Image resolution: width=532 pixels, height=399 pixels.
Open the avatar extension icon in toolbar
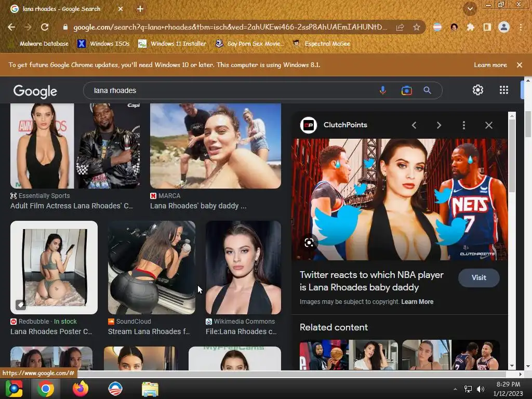454,27
